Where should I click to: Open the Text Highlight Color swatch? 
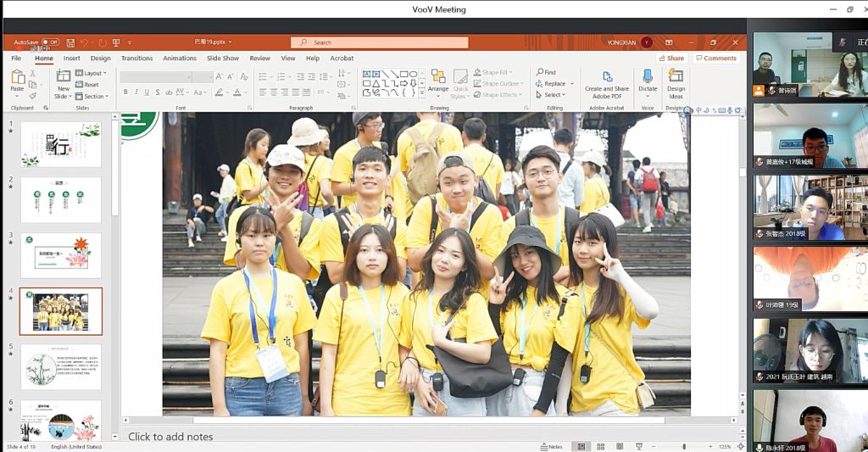220,92
